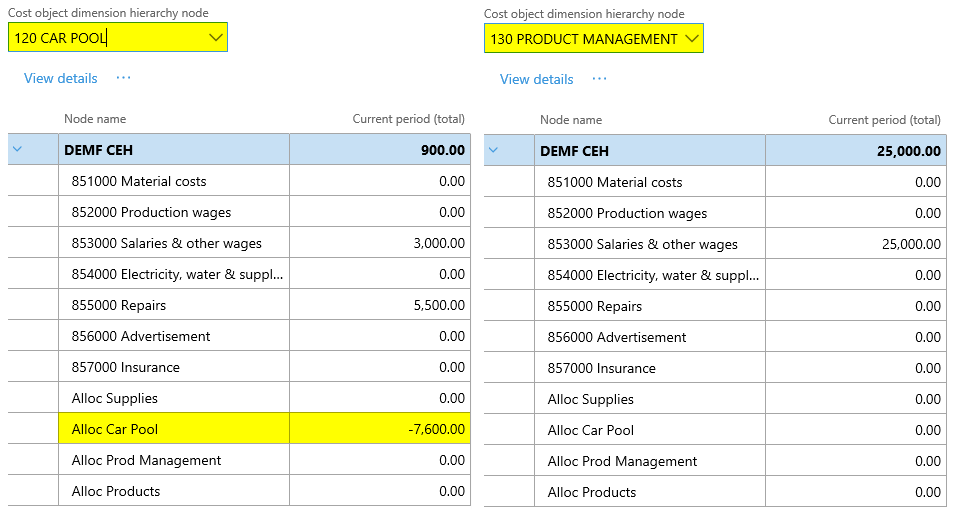Collapse DEMF CEH node in right grid

click(493, 151)
